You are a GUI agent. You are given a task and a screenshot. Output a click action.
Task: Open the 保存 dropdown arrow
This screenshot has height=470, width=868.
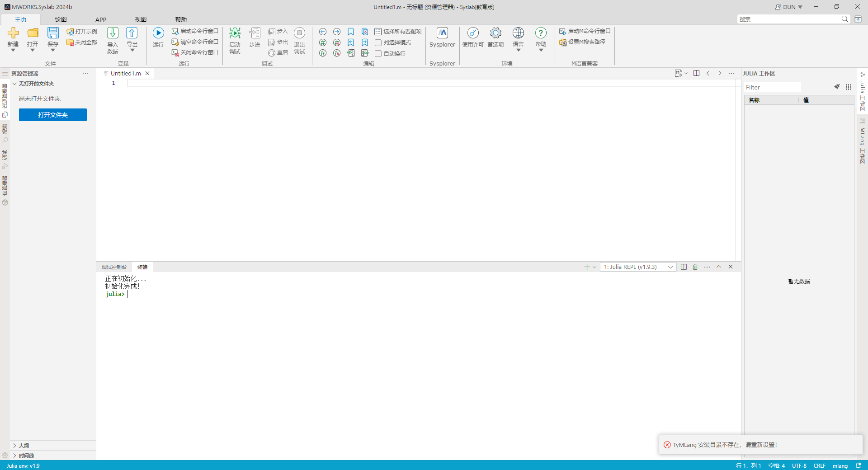coord(53,50)
